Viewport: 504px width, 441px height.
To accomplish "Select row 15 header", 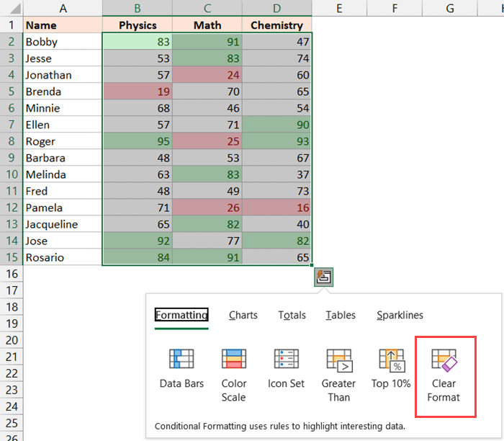I will click(12, 257).
